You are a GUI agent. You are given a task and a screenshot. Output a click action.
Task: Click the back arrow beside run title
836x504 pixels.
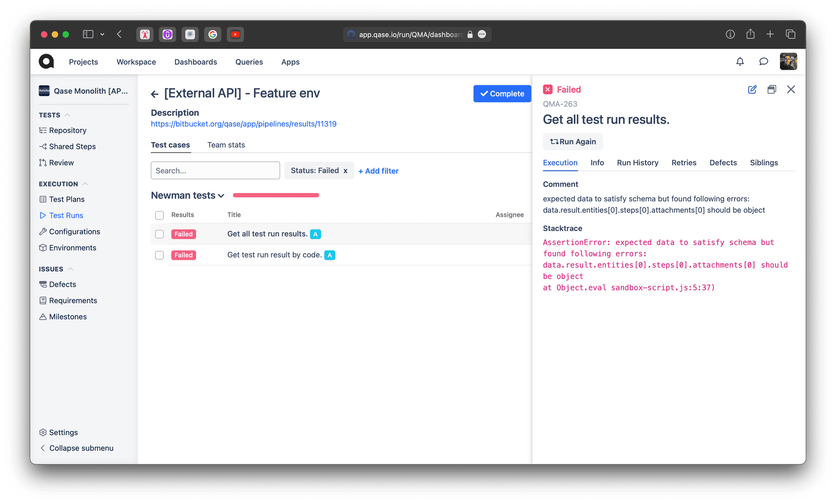coord(155,94)
